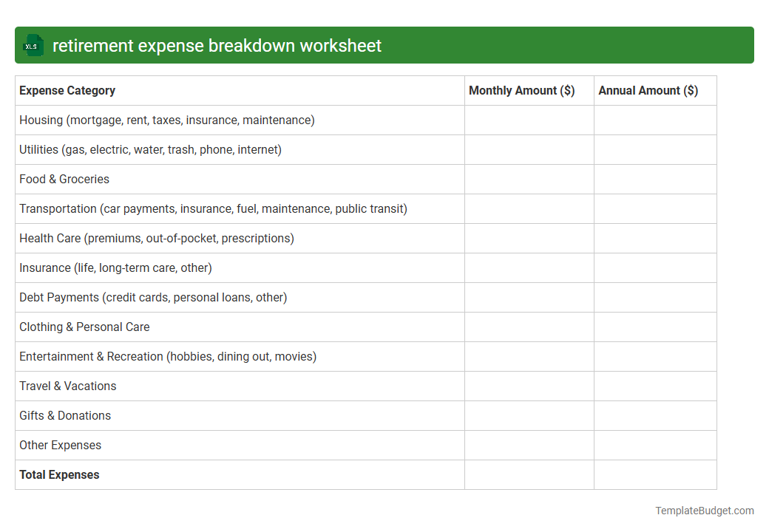The height and width of the screenshot is (532, 769).
Task: Select the Utilities expense row label
Action: pos(150,149)
